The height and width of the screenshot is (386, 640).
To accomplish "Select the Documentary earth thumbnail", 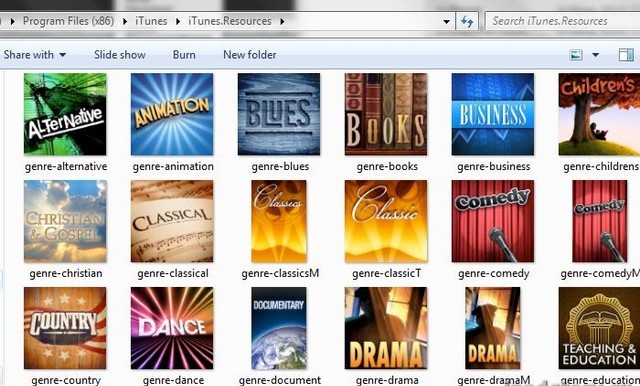I will pyautogui.click(x=279, y=328).
